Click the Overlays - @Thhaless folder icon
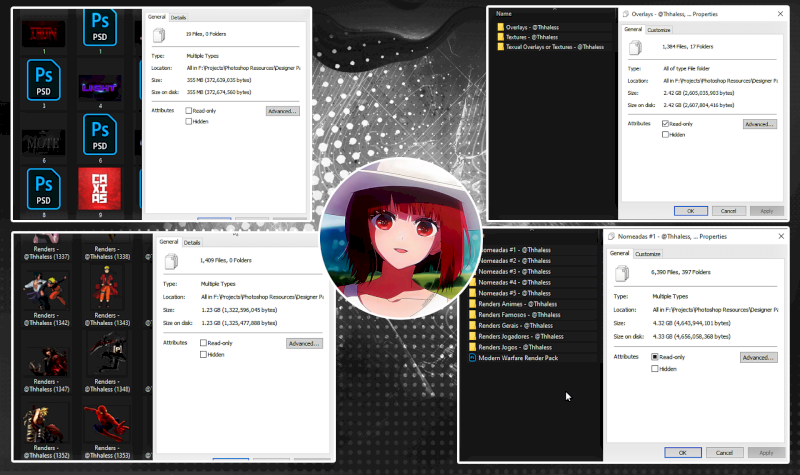 (501, 27)
